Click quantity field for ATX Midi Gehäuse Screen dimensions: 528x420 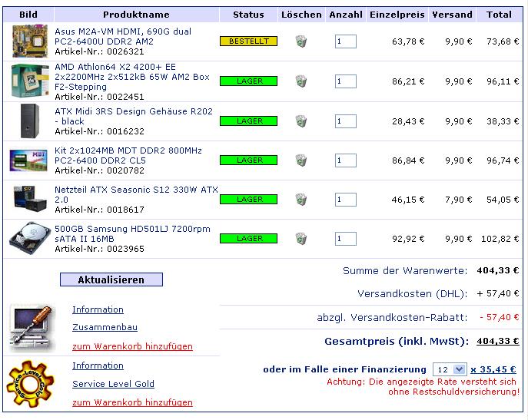coord(346,121)
